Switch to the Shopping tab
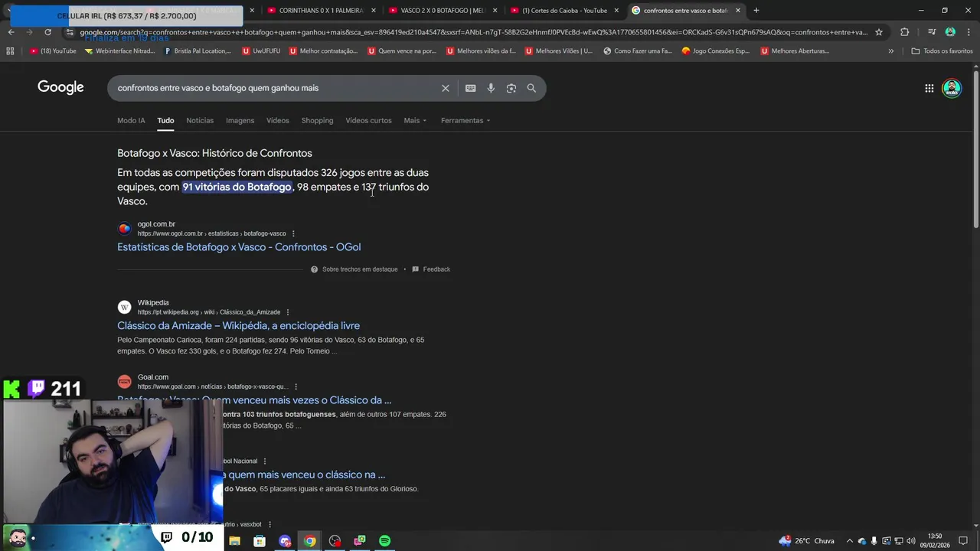The height and width of the screenshot is (551, 980). (x=317, y=120)
